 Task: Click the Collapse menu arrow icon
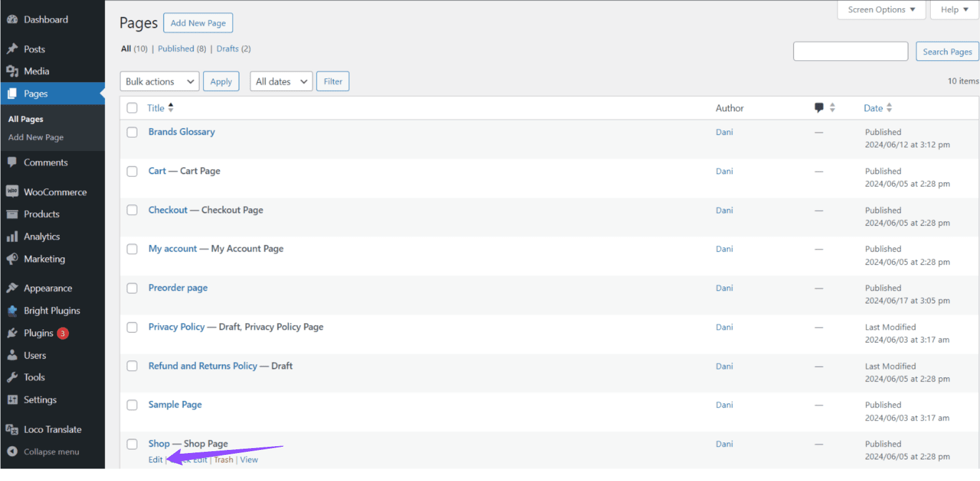tap(12, 452)
